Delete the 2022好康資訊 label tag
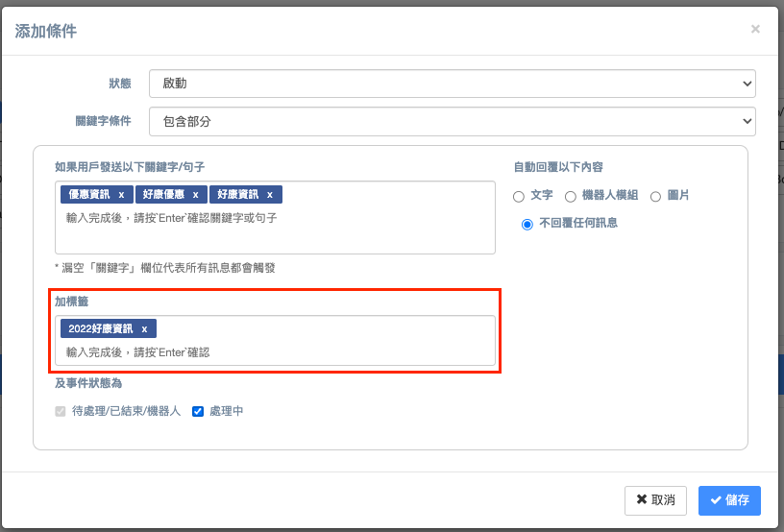Viewport: 784px width, 532px height. pyautogui.click(x=144, y=328)
